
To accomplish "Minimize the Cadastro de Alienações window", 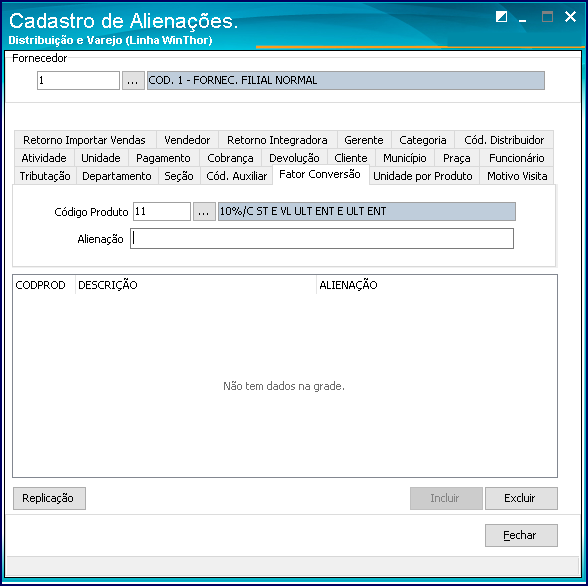I will [522, 17].
